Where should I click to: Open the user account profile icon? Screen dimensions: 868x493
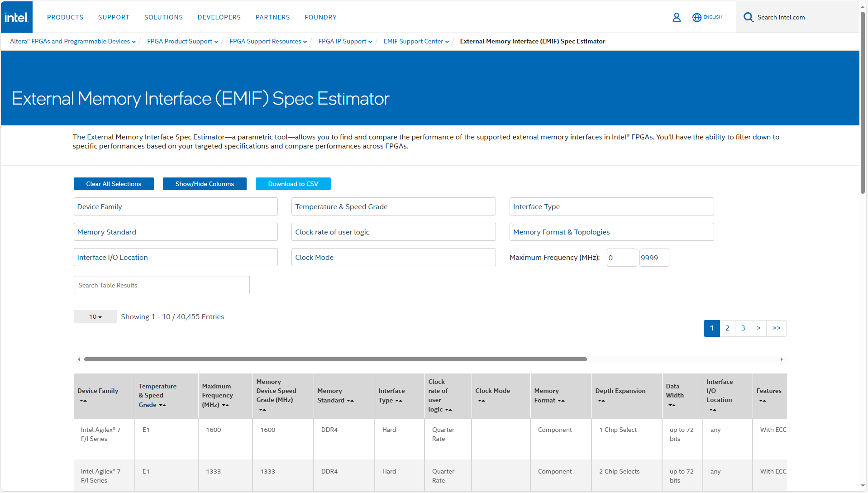(676, 17)
